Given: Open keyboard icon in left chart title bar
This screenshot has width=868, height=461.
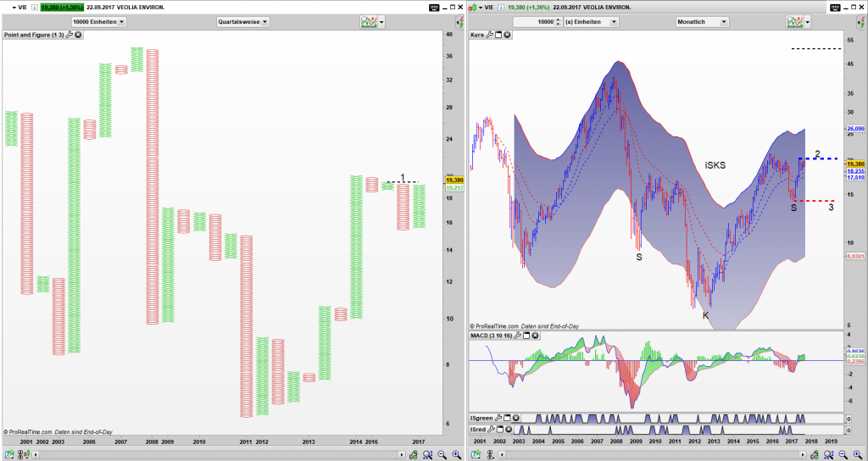Looking at the screenshot, I should (x=435, y=7).
